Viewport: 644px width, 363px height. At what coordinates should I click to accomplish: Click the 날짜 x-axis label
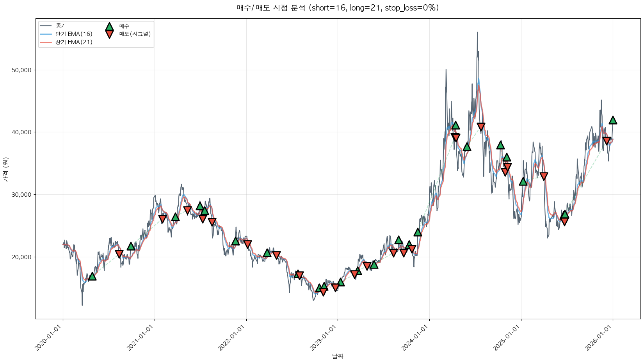pos(338,356)
